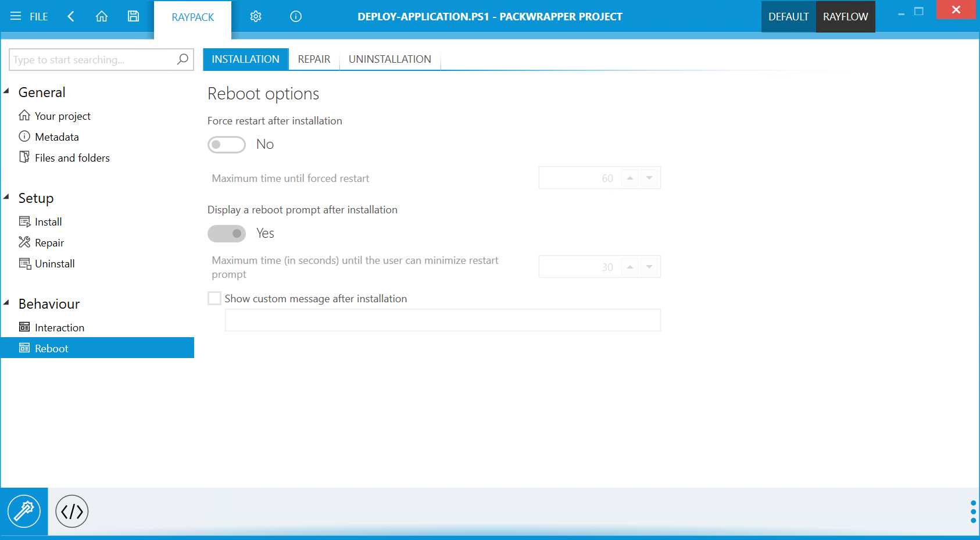Click the save disk icon in title bar
The image size is (980, 540).
point(133,16)
